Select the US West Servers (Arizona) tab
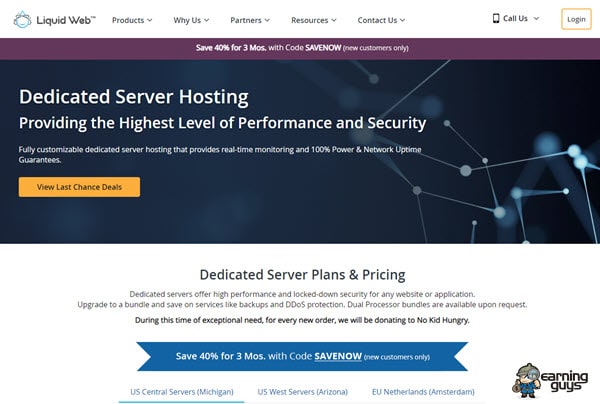Viewport: 600px width, 404px height. point(303,392)
